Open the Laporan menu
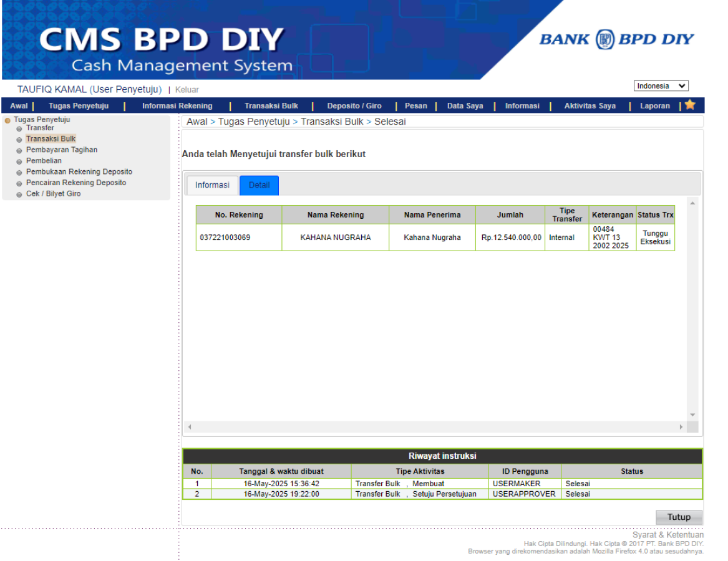 click(654, 106)
